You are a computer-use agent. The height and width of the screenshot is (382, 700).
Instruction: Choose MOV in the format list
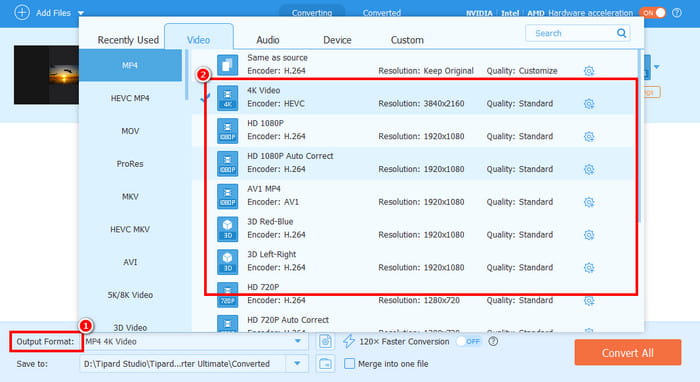coord(130,131)
